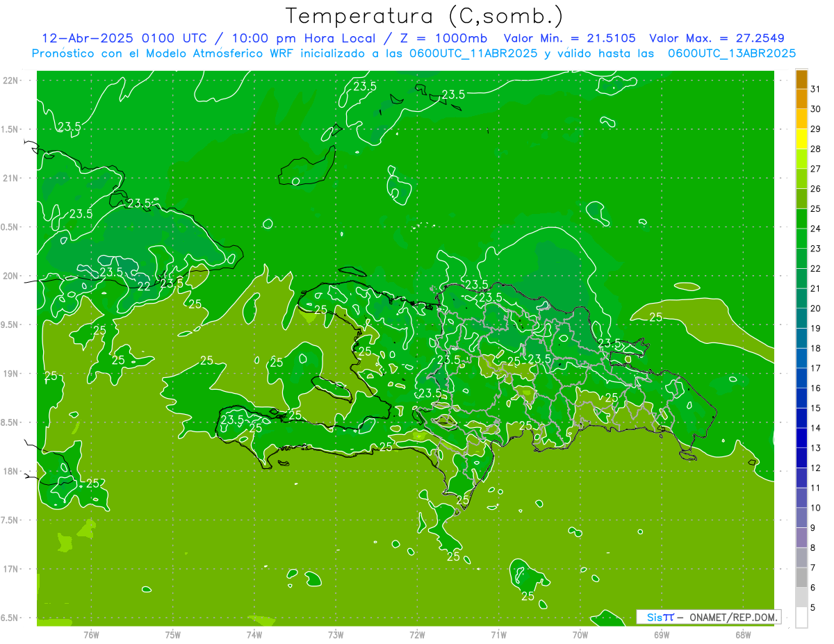The height and width of the screenshot is (644, 834).
Task: Click the 19N latitude axis label
Action: (11, 374)
